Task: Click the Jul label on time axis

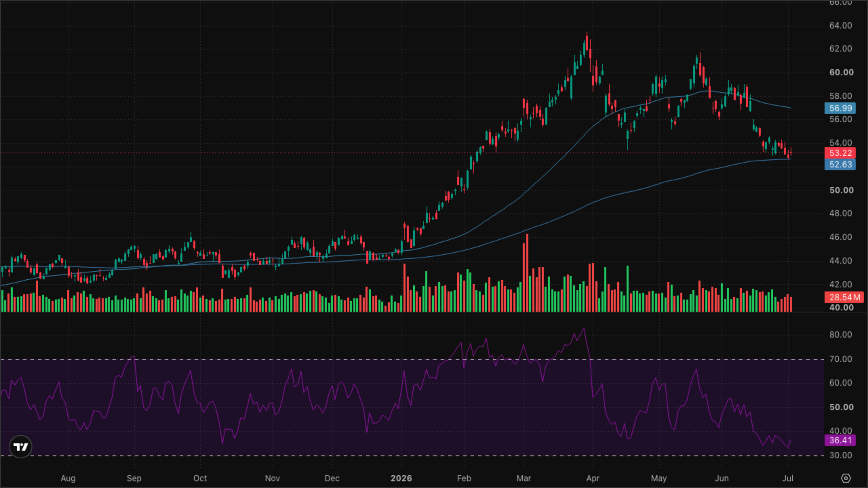Action: [788, 478]
